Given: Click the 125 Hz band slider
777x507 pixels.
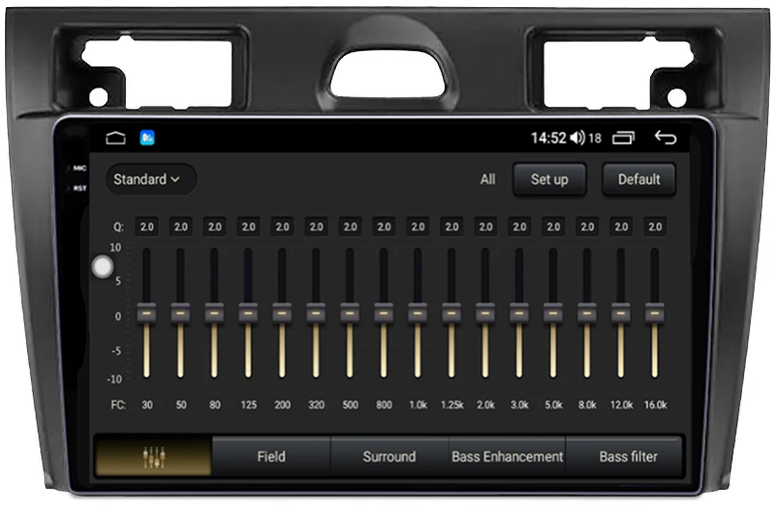Looking at the screenshot, I should pos(248,313).
